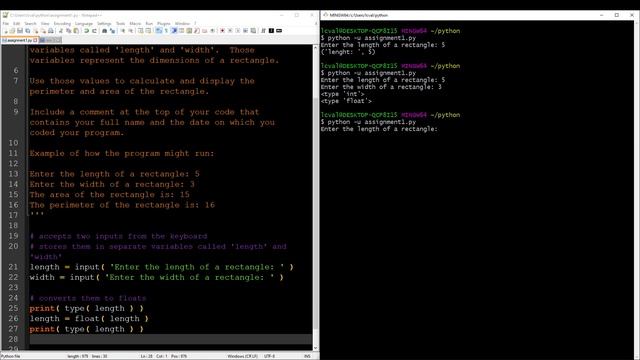640x360 pixels.
Task: Start recording a macro
Action: click(222, 31)
